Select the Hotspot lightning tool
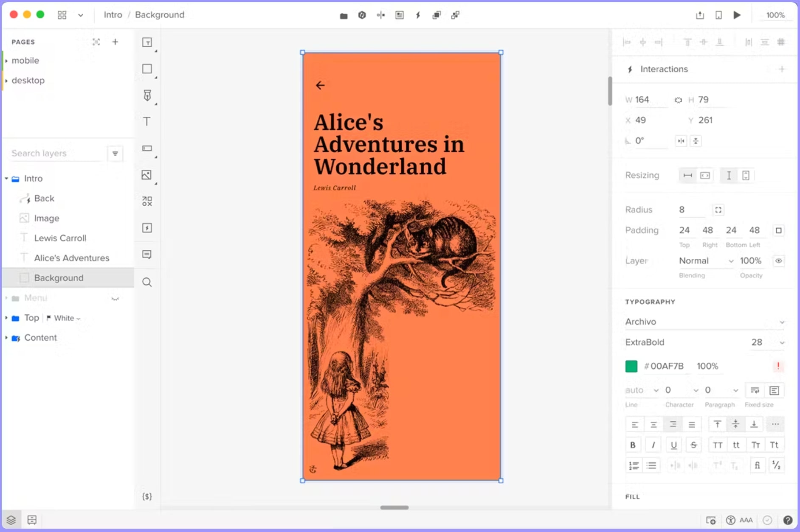Viewport: 800px width, 532px height. click(147, 228)
